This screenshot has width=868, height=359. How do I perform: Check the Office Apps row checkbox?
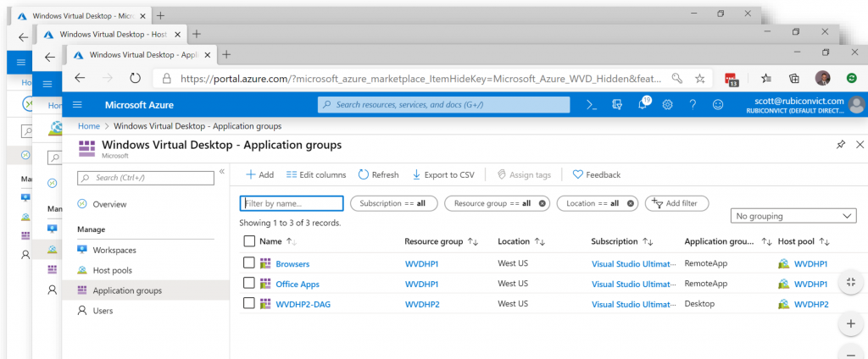click(249, 284)
